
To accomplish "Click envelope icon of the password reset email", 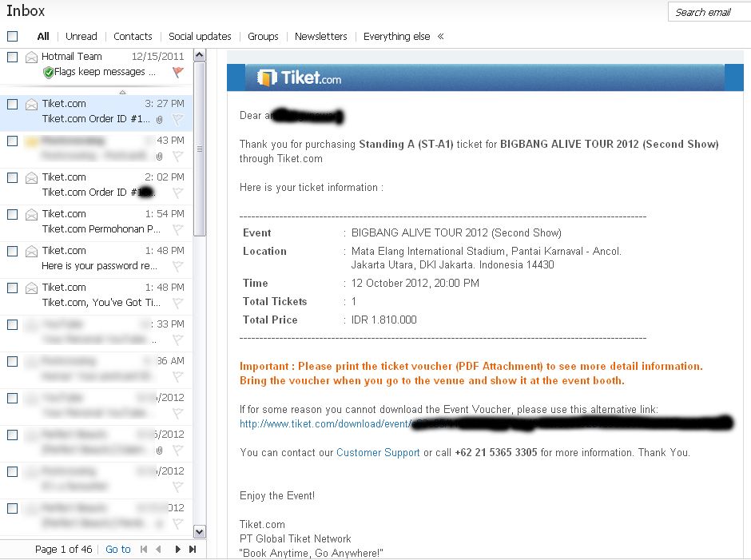I will 32,251.
